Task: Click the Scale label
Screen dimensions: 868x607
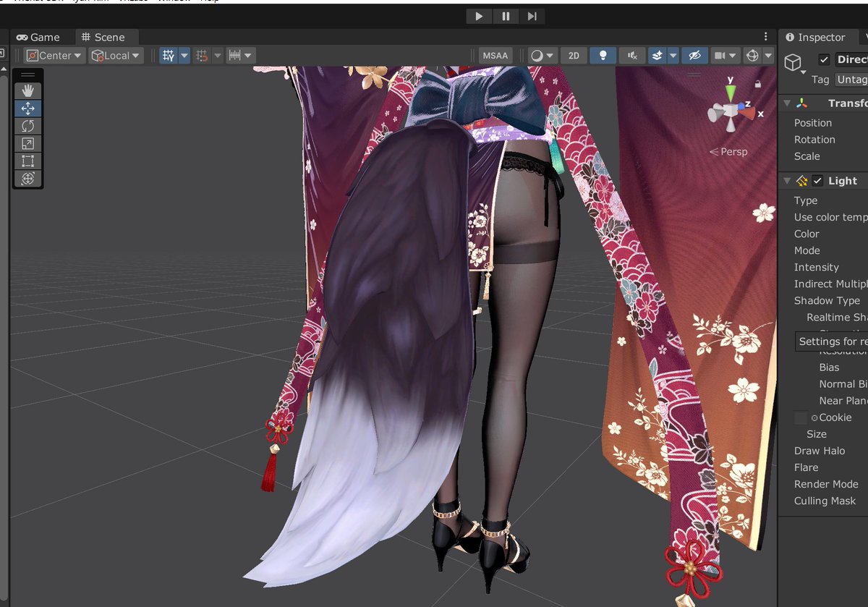Action: [807, 156]
